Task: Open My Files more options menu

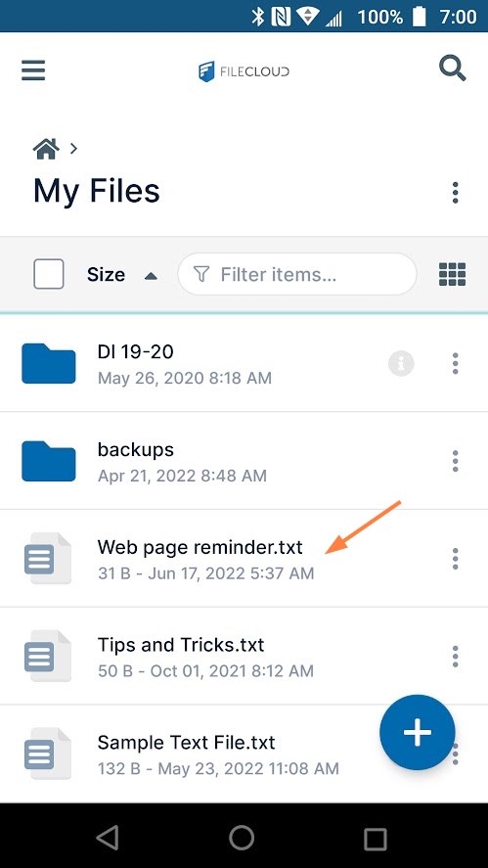Action: (455, 192)
